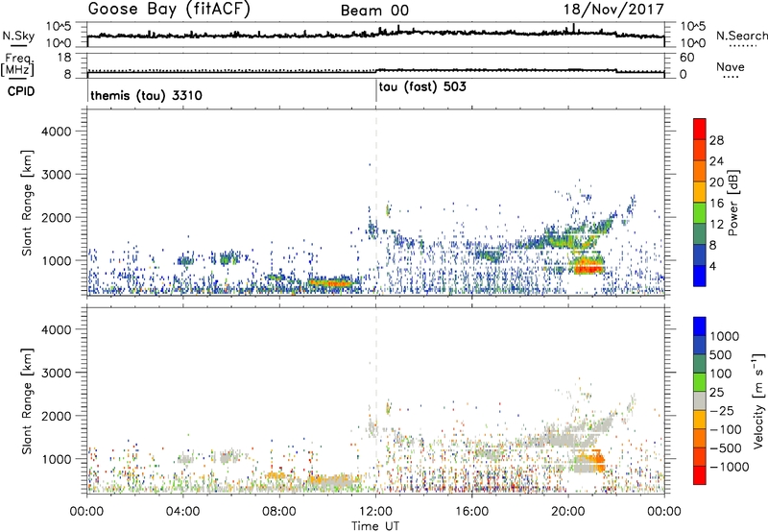
Task: Click the '20:00' time axis label
Action: 568,512
